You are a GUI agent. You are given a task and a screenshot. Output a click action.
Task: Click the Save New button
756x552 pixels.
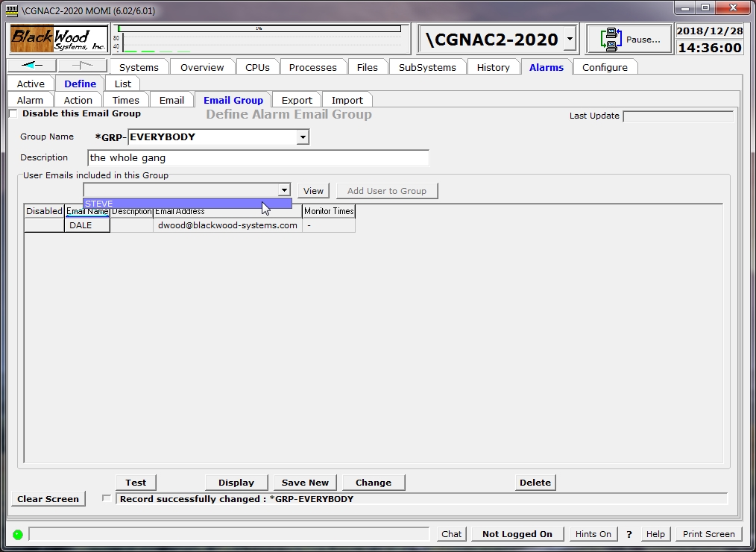305,483
